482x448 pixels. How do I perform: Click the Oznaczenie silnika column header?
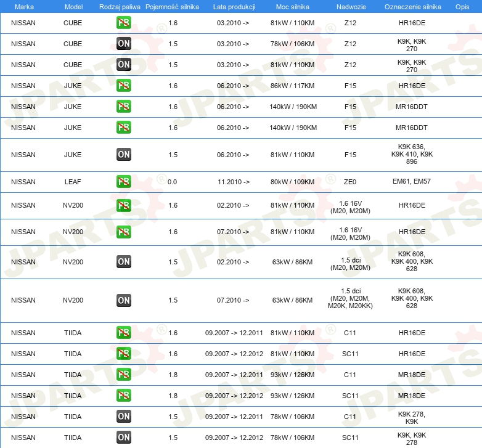point(412,7)
